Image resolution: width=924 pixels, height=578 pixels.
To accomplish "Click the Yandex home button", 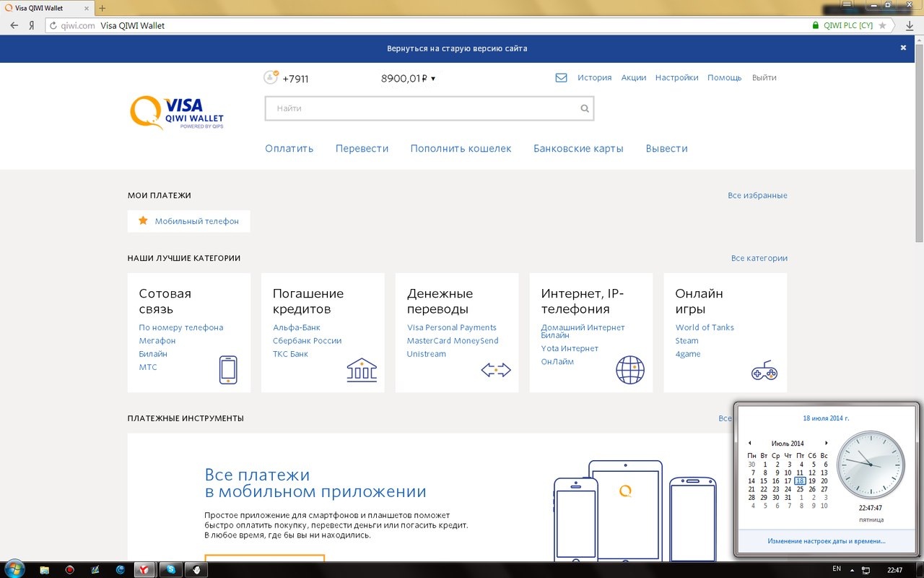I will [x=32, y=25].
